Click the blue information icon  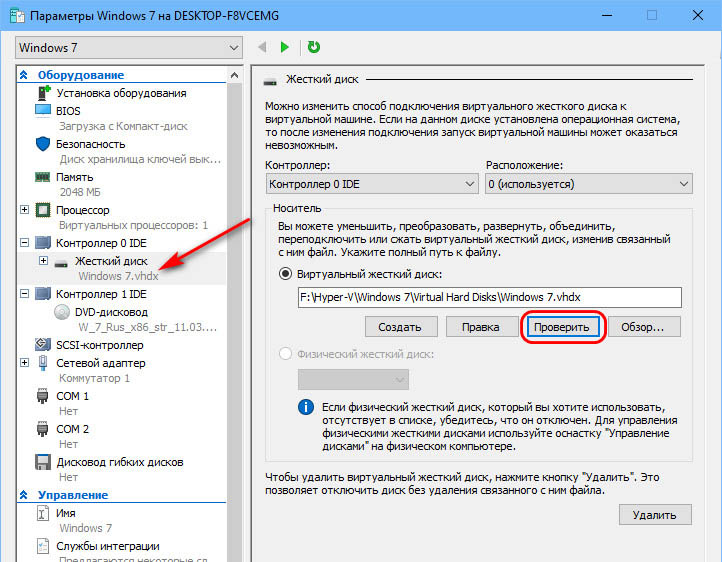point(306,407)
